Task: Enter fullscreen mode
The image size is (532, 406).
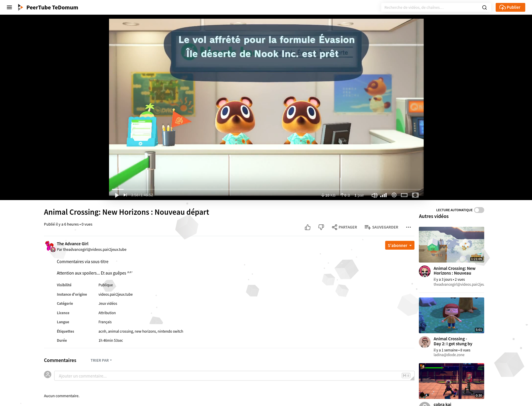Action: [x=415, y=195]
